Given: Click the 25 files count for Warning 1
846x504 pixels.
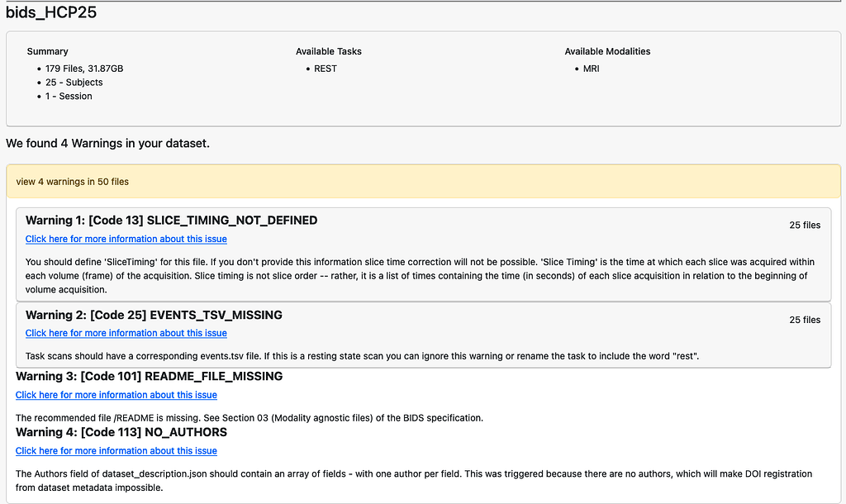Looking at the screenshot, I should pos(805,225).
